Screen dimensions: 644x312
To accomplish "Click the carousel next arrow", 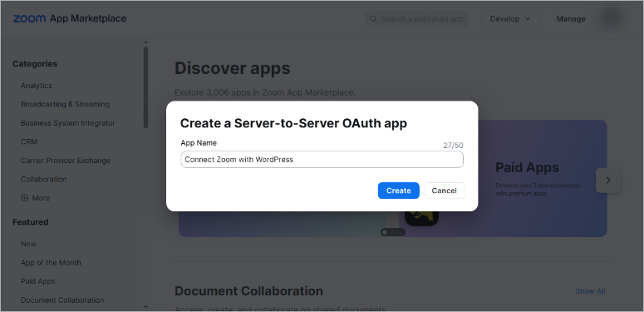I will click(608, 181).
